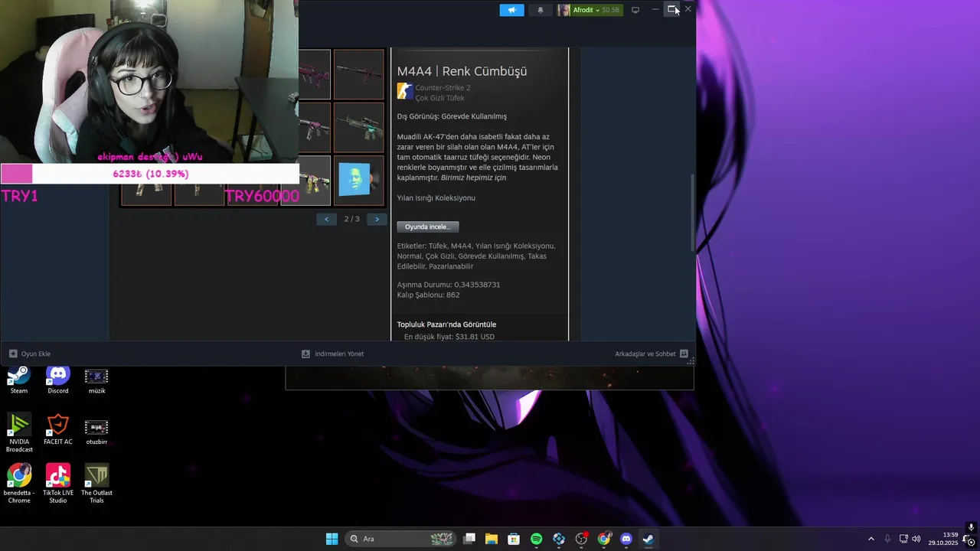980x551 pixels.
Task: Enter Big Picture mode via monitor icon
Action: (x=635, y=10)
